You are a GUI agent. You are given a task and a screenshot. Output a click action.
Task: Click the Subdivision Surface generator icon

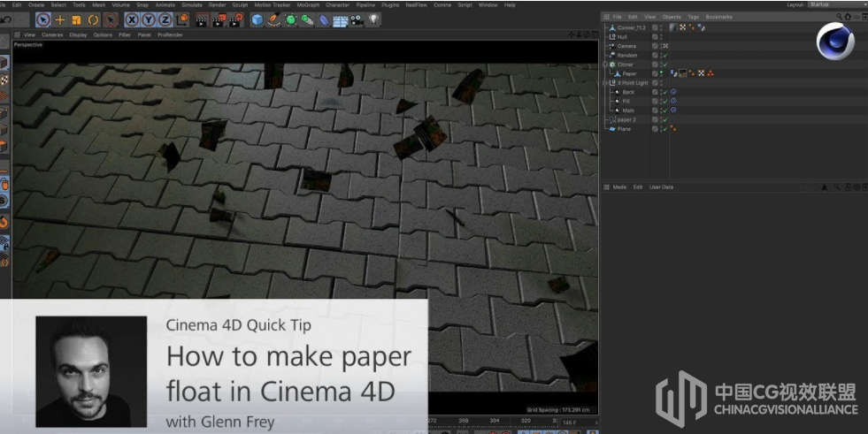290,20
